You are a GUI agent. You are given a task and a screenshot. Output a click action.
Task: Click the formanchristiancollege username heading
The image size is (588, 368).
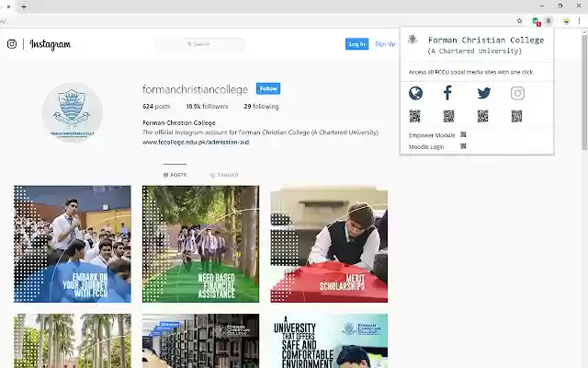click(x=195, y=89)
